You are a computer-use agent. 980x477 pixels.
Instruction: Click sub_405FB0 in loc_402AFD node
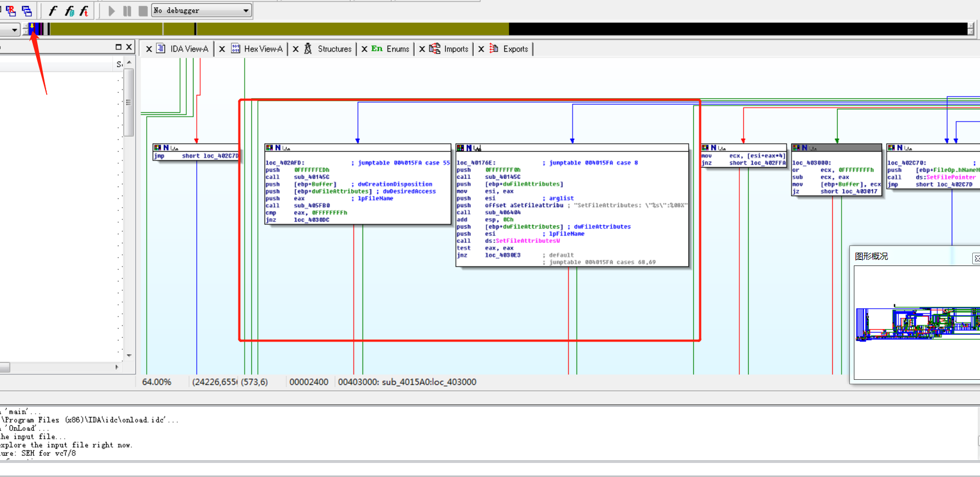pos(312,205)
